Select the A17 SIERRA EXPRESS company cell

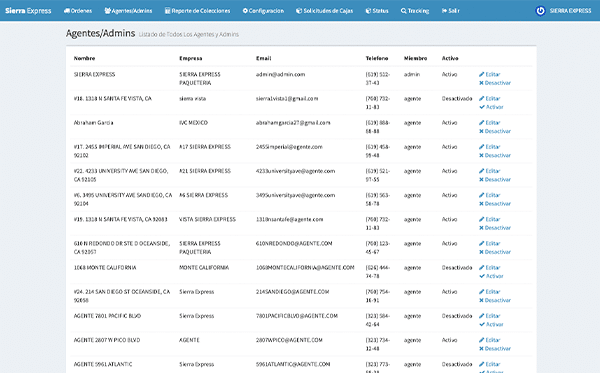click(205, 147)
